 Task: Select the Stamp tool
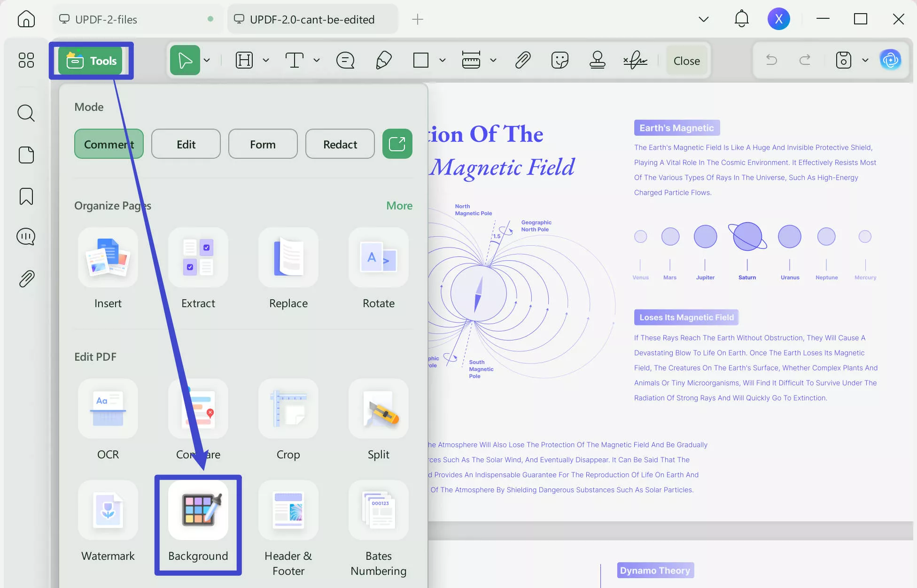pyautogui.click(x=597, y=60)
